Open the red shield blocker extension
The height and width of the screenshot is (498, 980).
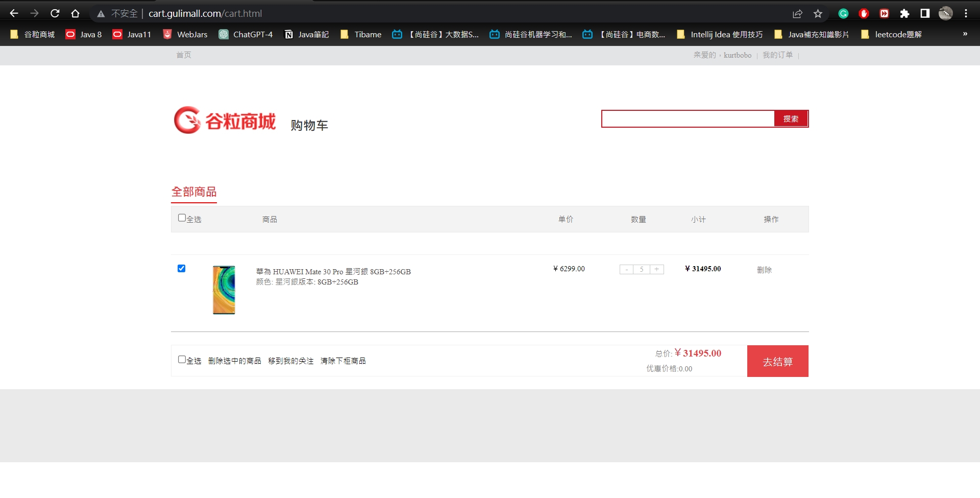864,14
